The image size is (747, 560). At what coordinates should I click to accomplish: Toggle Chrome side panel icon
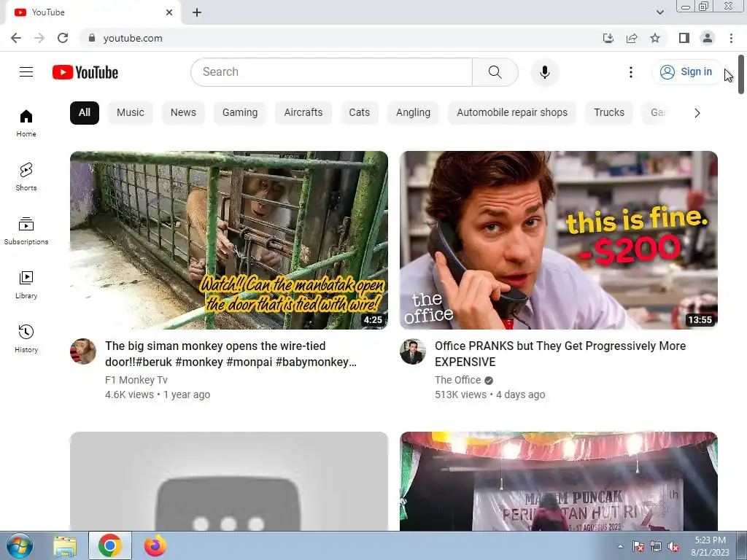point(684,38)
